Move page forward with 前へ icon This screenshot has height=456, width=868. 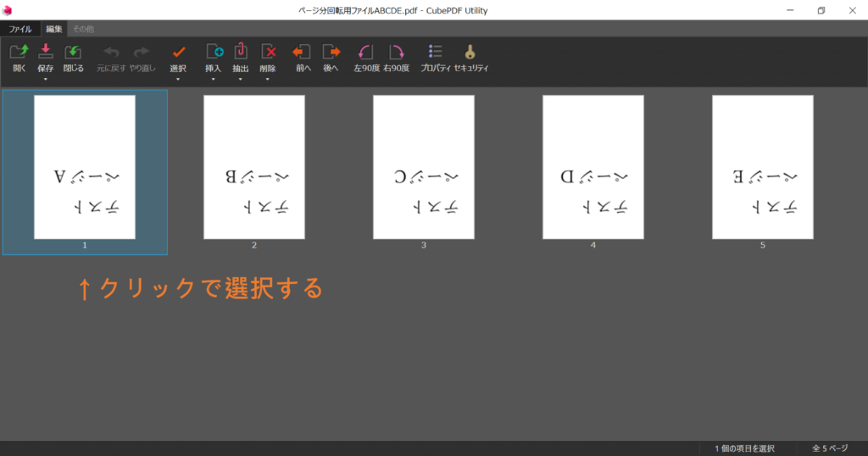point(303,52)
